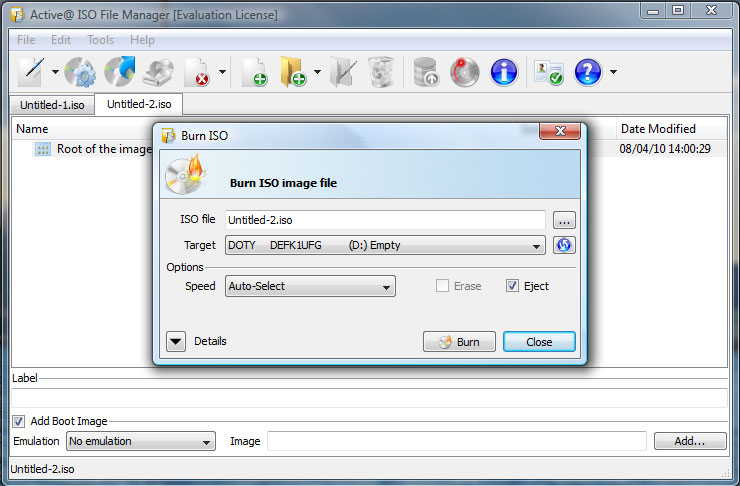Click the blue information icon
The image size is (740, 486).
coord(504,72)
